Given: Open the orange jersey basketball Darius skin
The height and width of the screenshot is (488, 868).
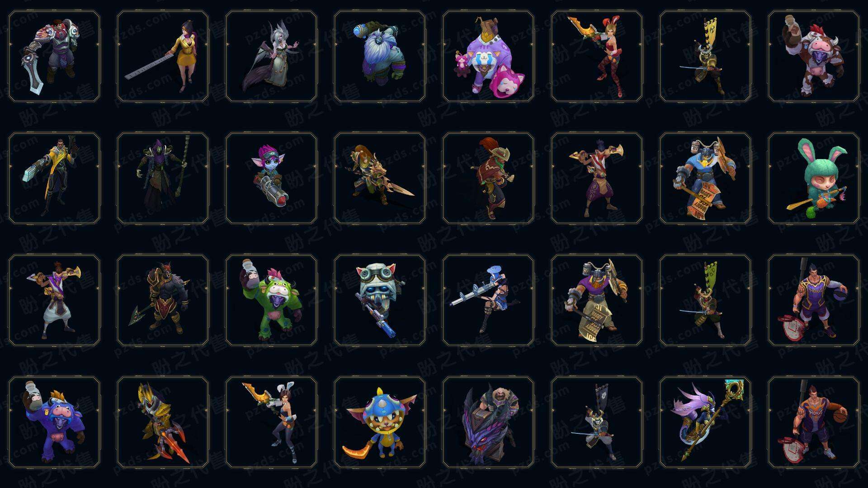Looking at the screenshot, I should pos(813,422).
